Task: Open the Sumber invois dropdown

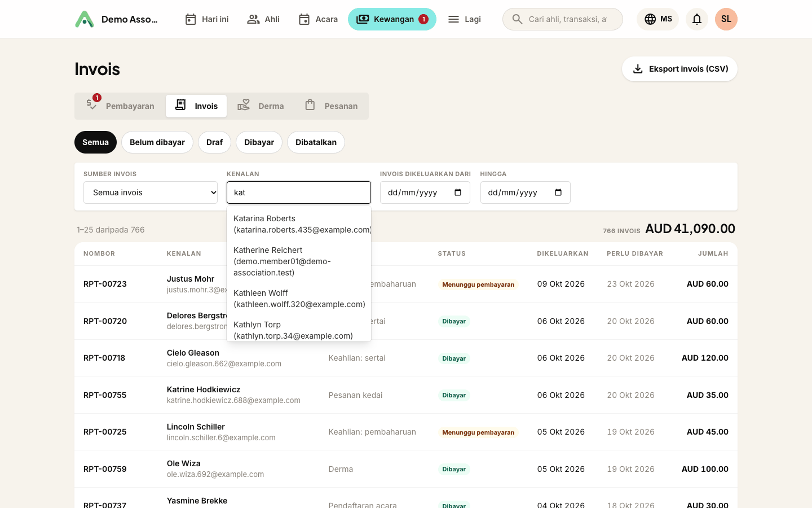Action: click(151, 192)
